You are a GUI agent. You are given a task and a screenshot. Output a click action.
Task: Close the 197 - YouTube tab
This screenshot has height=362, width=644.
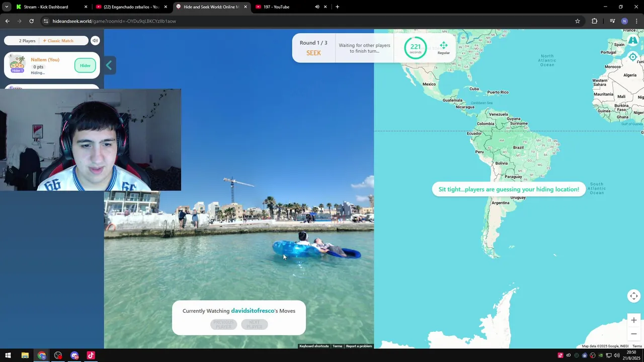[326, 7]
